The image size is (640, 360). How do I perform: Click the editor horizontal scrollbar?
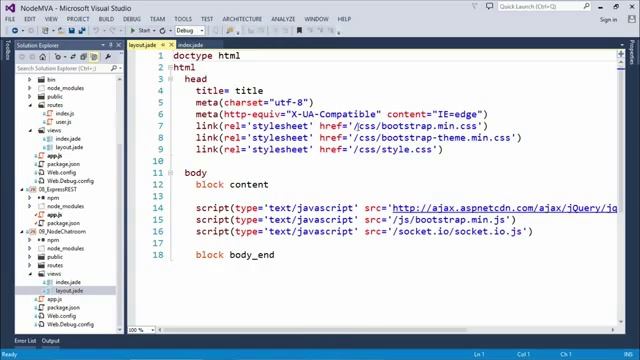click(314, 330)
